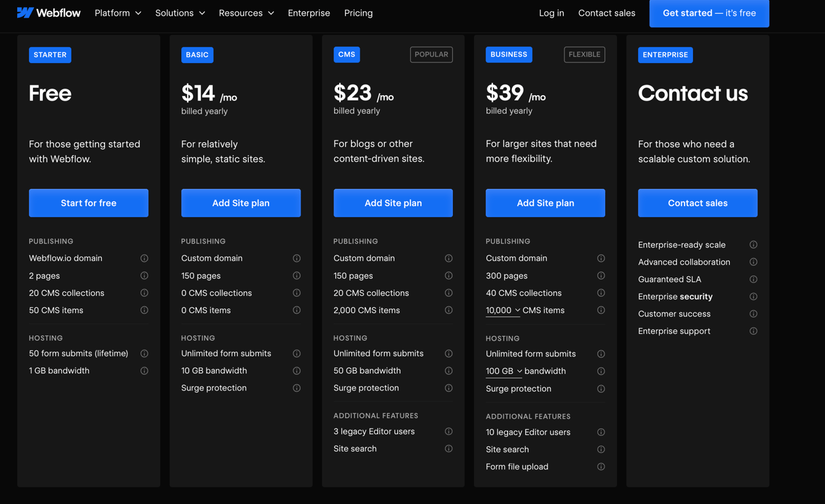Click "20 CMS collections" in Starter plan
Viewport: 825px width, 504px height.
(x=66, y=293)
